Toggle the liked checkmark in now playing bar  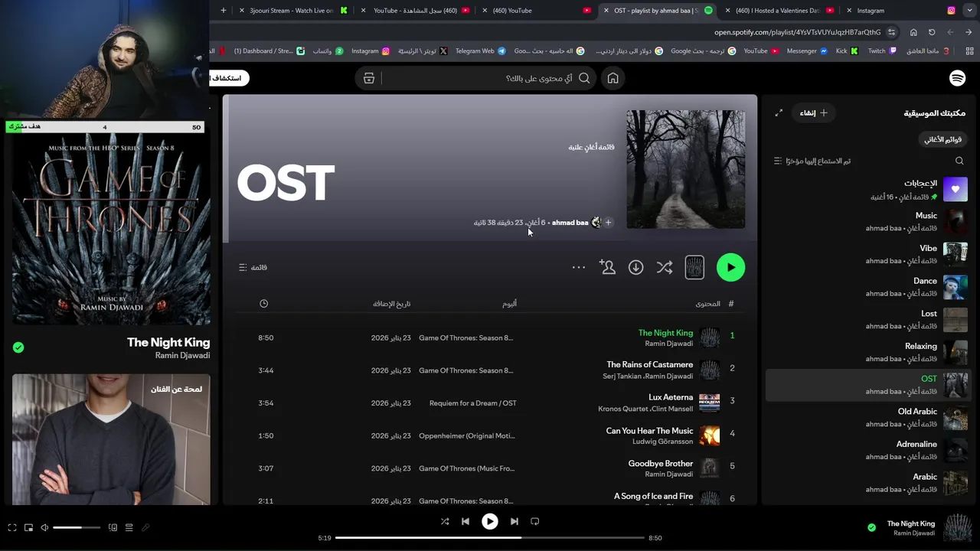(x=871, y=527)
